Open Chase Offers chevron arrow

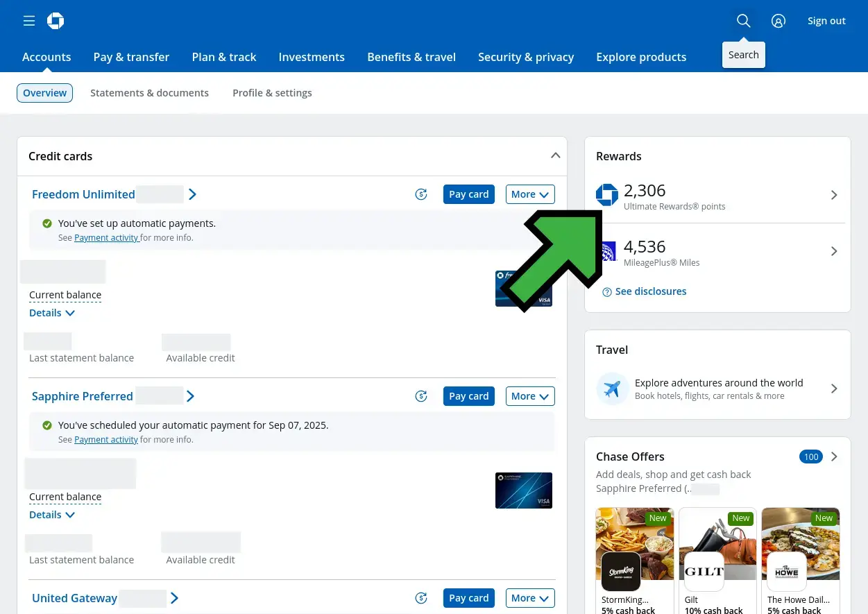pyautogui.click(x=834, y=457)
